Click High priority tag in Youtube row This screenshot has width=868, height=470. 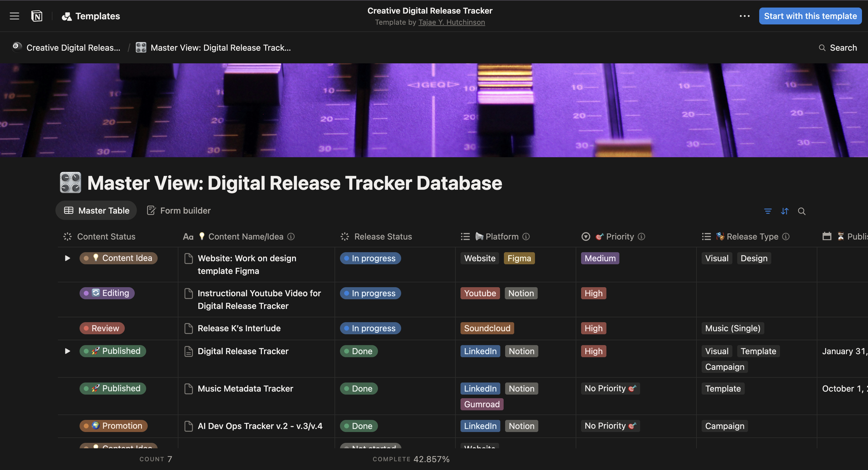(593, 294)
